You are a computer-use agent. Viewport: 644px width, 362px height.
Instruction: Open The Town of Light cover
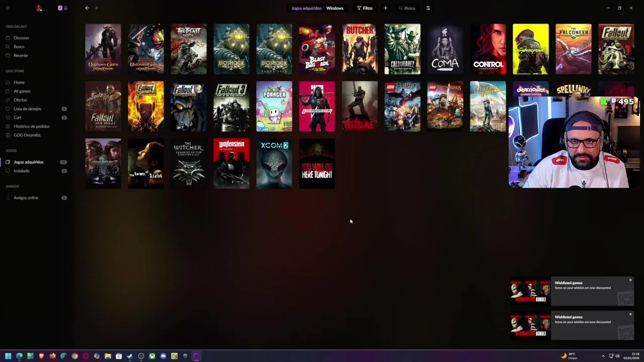click(146, 163)
